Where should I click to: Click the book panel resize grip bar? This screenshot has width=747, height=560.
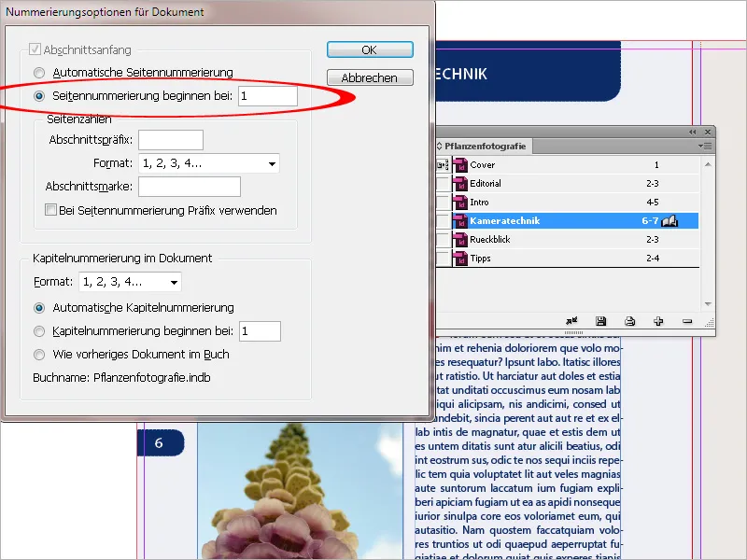coord(574,332)
